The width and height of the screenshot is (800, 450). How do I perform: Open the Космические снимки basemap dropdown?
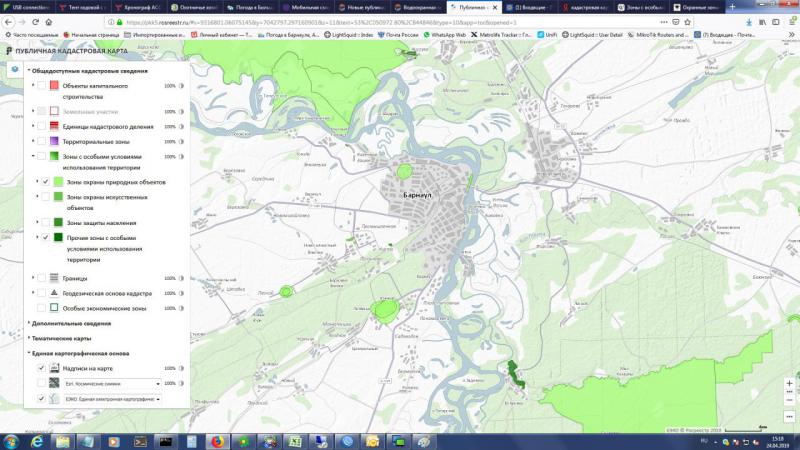pos(112,384)
